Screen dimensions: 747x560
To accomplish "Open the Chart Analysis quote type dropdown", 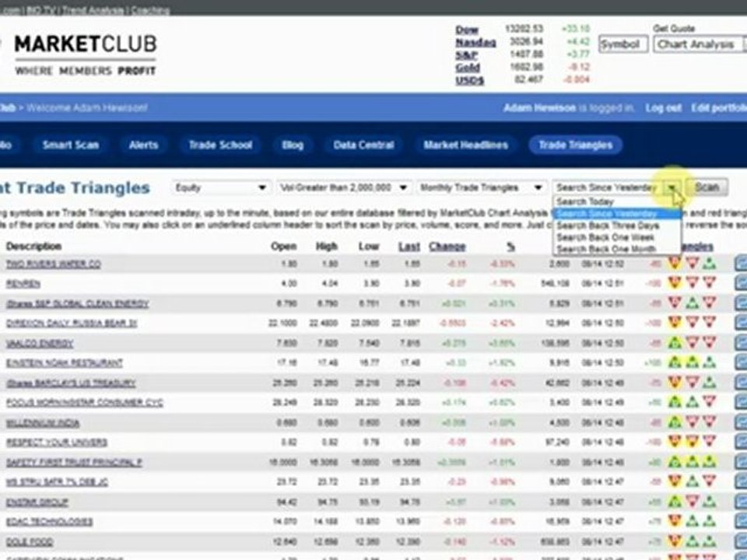I will point(700,44).
